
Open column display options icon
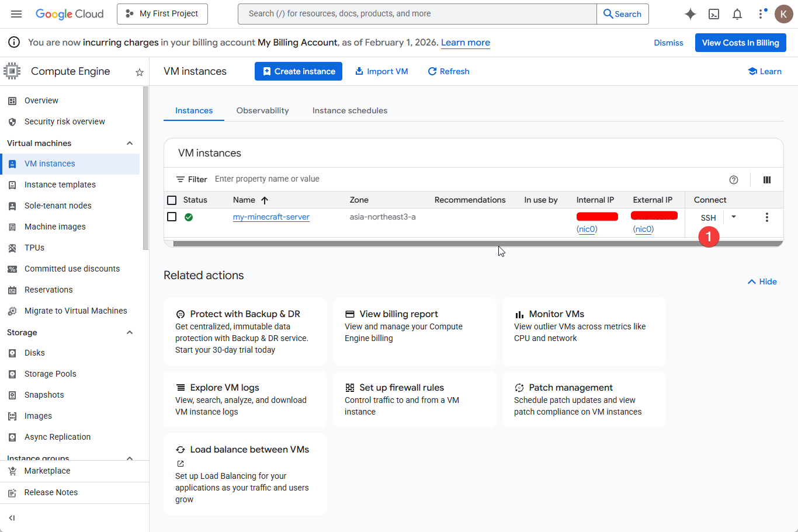[x=767, y=180]
